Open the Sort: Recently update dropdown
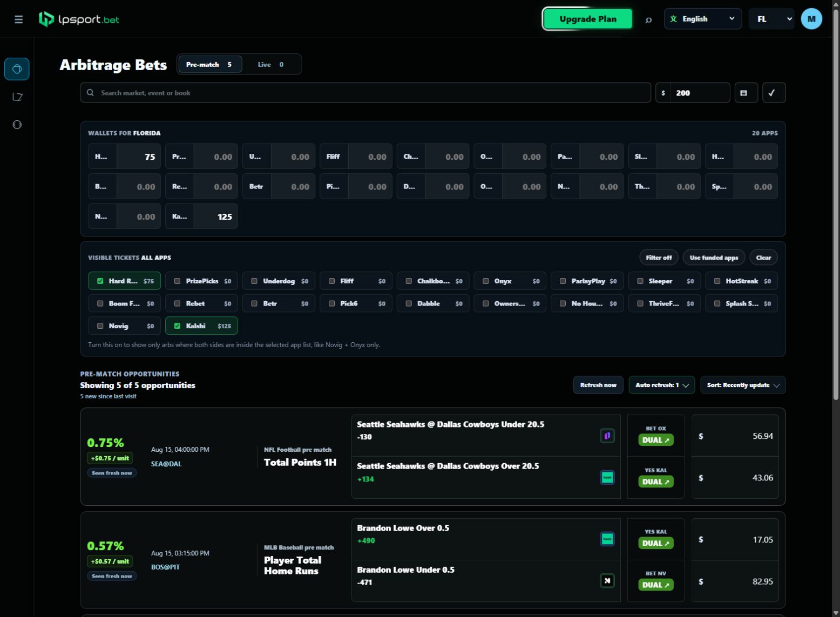The height and width of the screenshot is (617, 840). coord(743,385)
